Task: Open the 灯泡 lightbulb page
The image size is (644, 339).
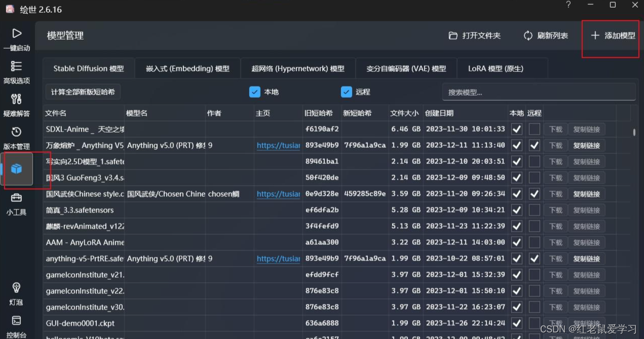Action: [17, 293]
